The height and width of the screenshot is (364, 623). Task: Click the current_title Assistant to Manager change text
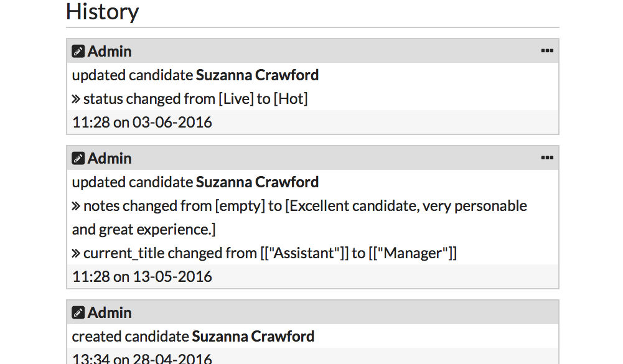pyautogui.click(x=270, y=253)
